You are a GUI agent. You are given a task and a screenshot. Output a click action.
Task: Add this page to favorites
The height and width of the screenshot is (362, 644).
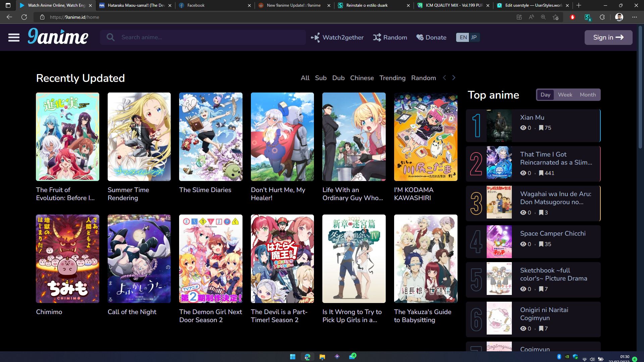coord(555,17)
